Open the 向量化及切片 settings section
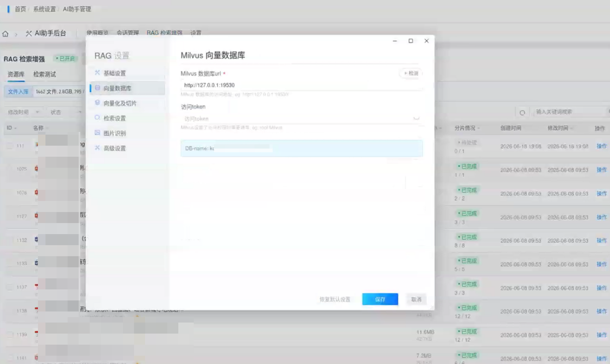Image resolution: width=610 pixels, height=364 pixels. 127,103
